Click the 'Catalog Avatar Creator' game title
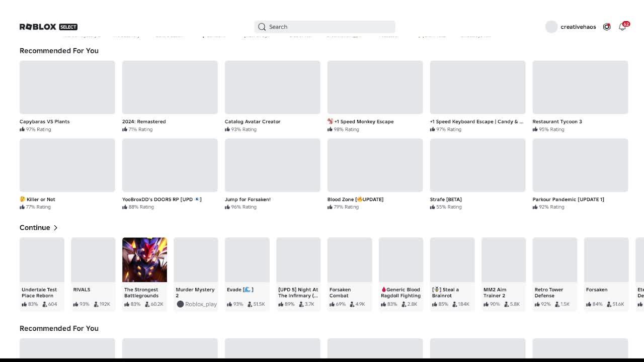This screenshot has width=644, height=362. pos(253,122)
